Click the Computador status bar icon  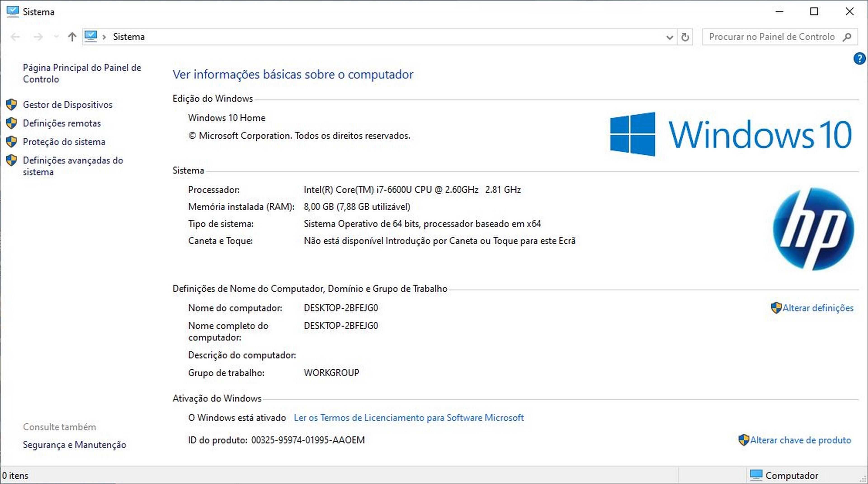(756, 475)
